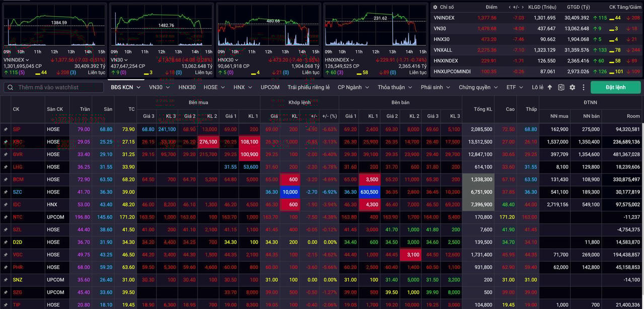Image resolution: width=644 pixels, height=309 pixels.
Task: Toggle the pin on the SZC row
Action: 6,192
